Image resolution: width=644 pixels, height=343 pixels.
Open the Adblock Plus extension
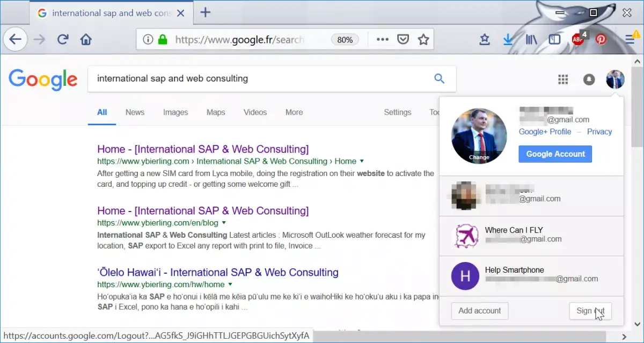(579, 39)
